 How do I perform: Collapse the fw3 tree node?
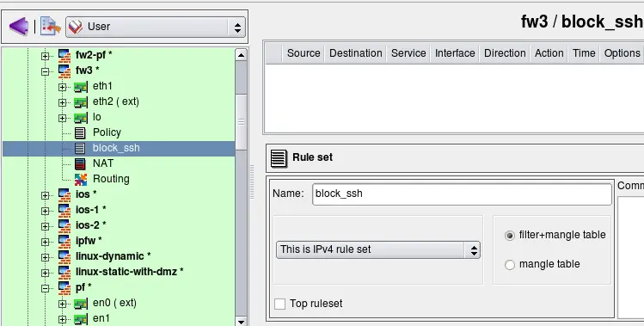click(x=46, y=71)
